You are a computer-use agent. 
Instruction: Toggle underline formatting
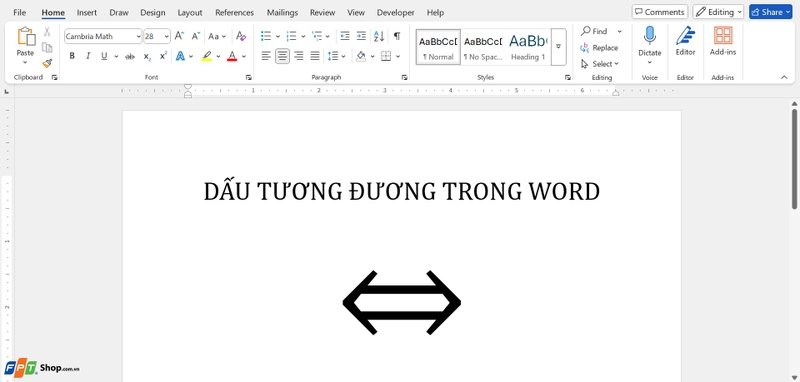coord(104,56)
